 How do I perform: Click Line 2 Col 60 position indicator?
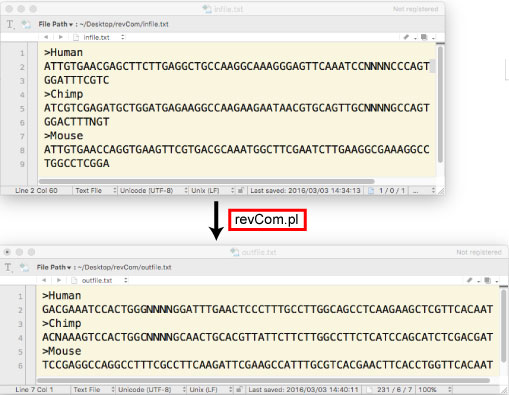pos(36,191)
